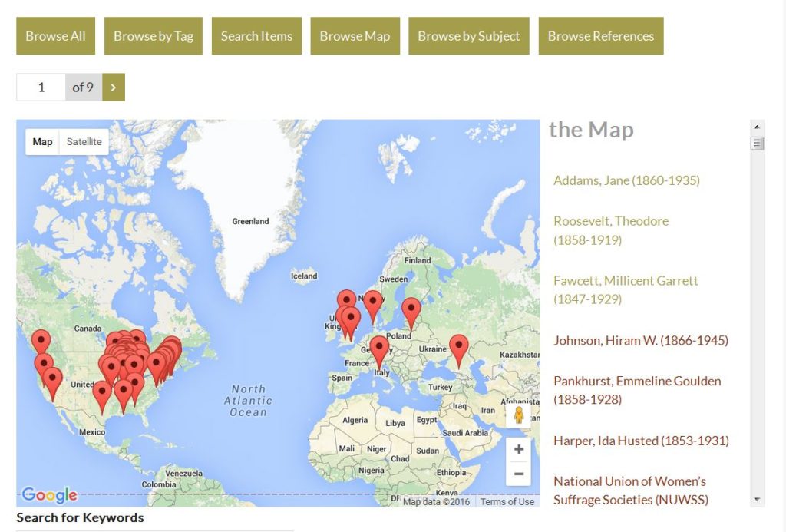The height and width of the screenshot is (532, 786).
Task: Open Pankhurst, Emmeline Goulden link
Action: tap(636, 381)
